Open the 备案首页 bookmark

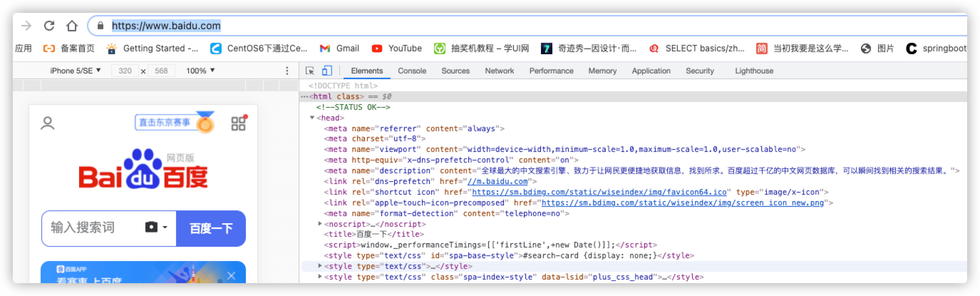pyautogui.click(x=69, y=49)
